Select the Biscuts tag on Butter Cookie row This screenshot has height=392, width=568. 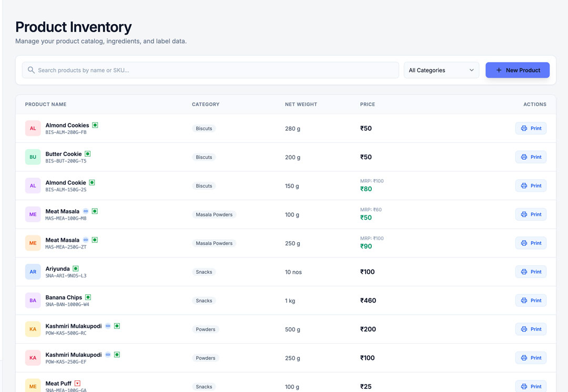pyautogui.click(x=204, y=157)
